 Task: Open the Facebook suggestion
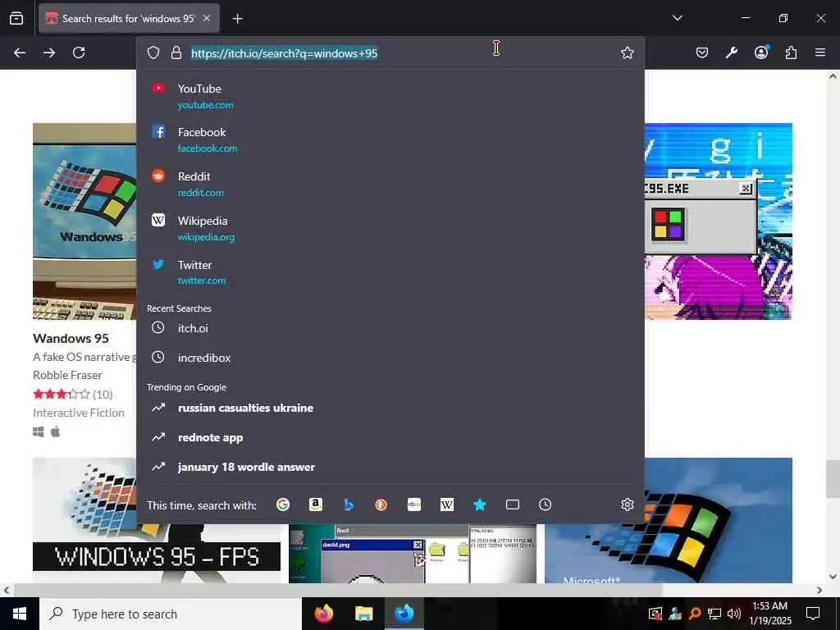point(390,139)
